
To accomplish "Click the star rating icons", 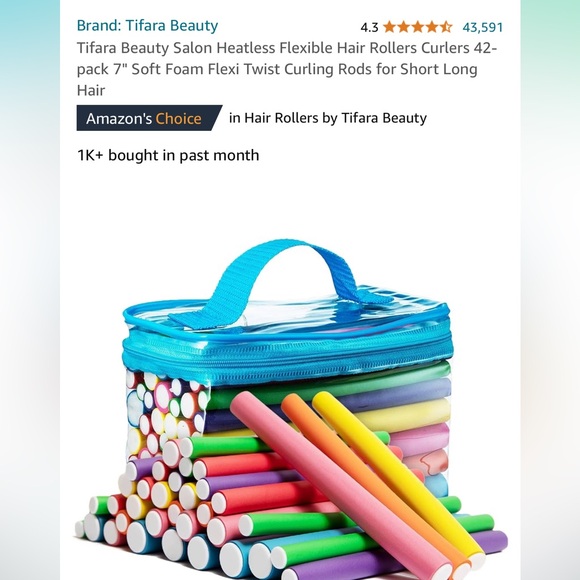I will (x=418, y=27).
